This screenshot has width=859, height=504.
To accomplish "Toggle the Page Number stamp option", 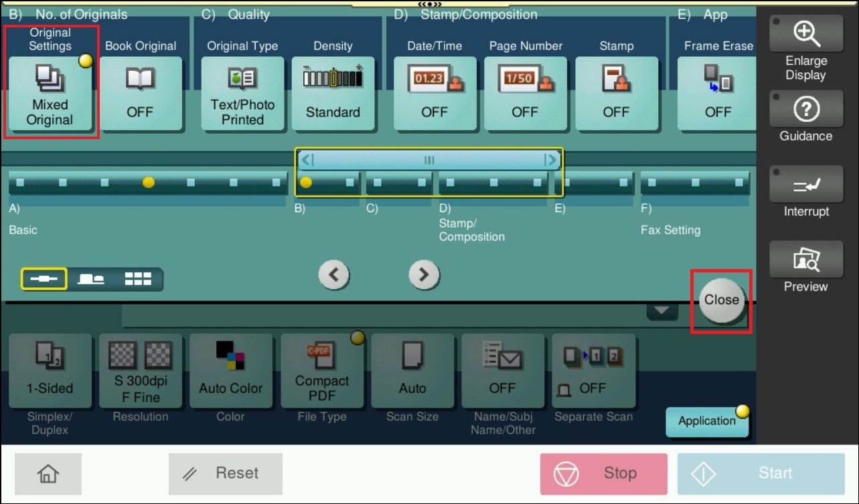I will tap(525, 94).
